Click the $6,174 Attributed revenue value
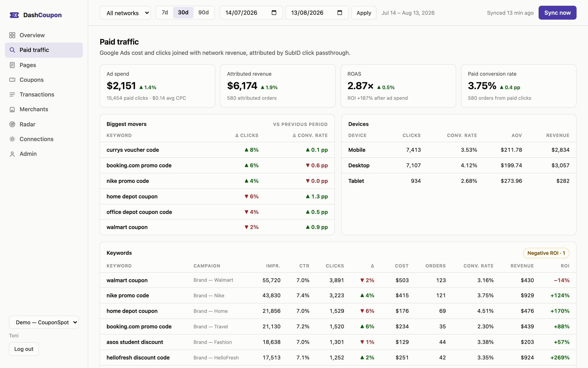 (242, 86)
